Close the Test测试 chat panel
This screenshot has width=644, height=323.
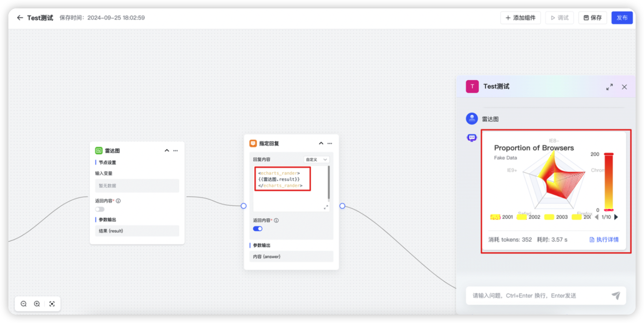pyautogui.click(x=624, y=87)
